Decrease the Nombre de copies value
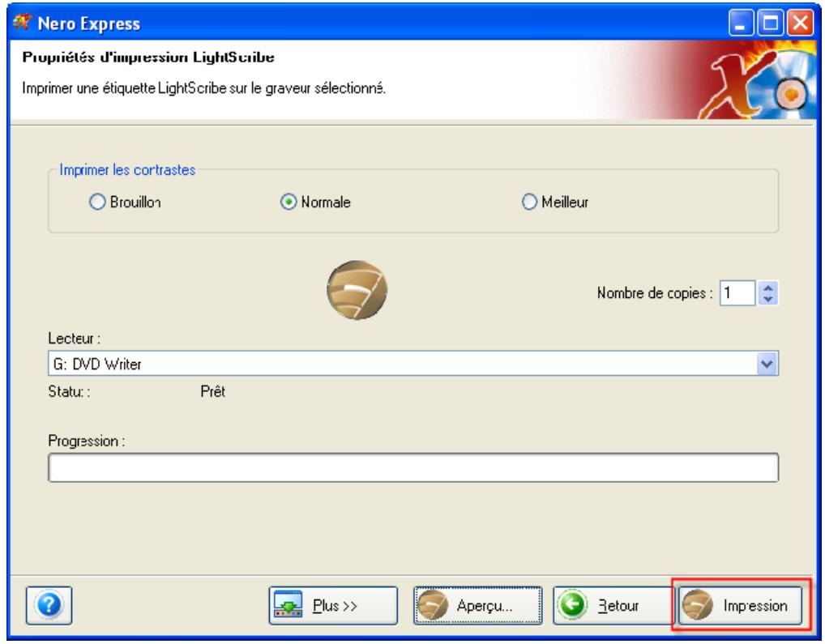The image size is (825, 644). pyautogui.click(x=768, y=299)
